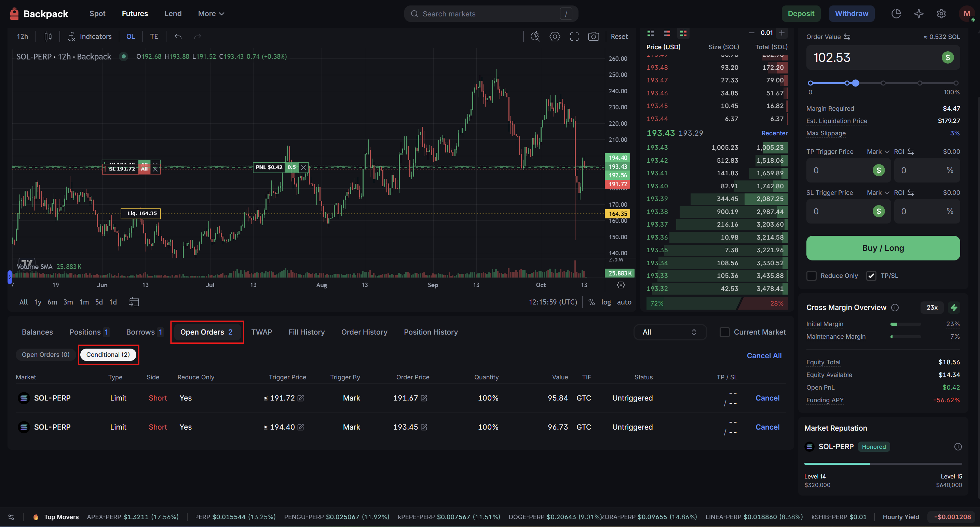Screen dimensions: 980x527
Task: Take a chart snapshot with camera icon
Action: click(593, 37)
